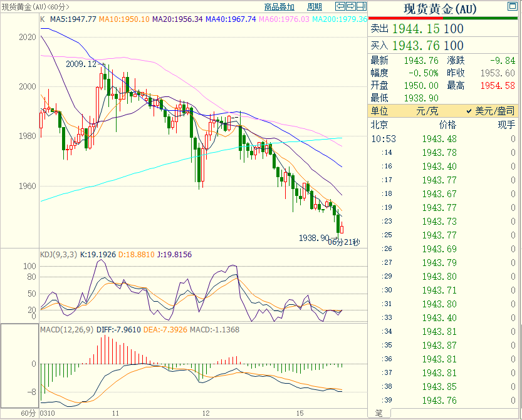Click the 11 date marker on time axis
Image resolution: width=522 pixels, height=420 pixels.
tap(115, 413)
